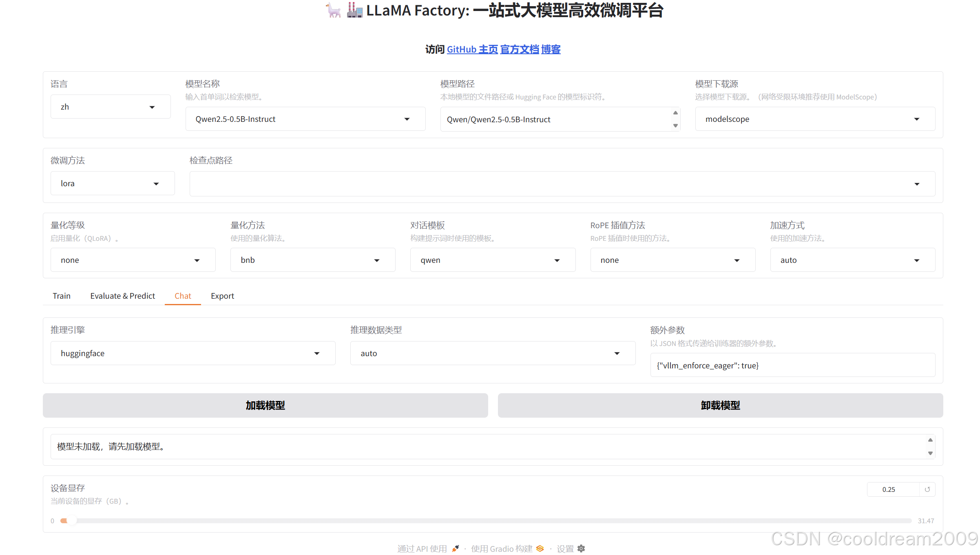Click the down arrow in status box scrollbar
980x555 pixels.
[x=930, y=453]
